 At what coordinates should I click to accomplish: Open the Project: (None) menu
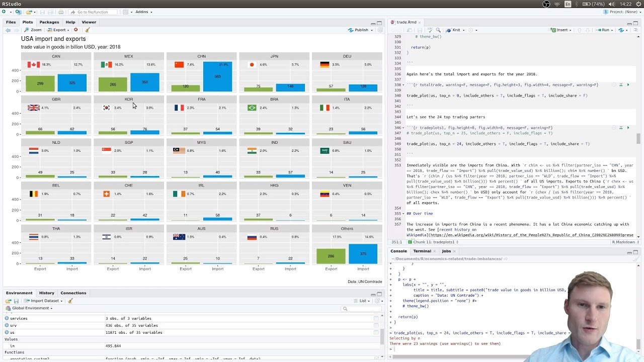click(622, 12)
